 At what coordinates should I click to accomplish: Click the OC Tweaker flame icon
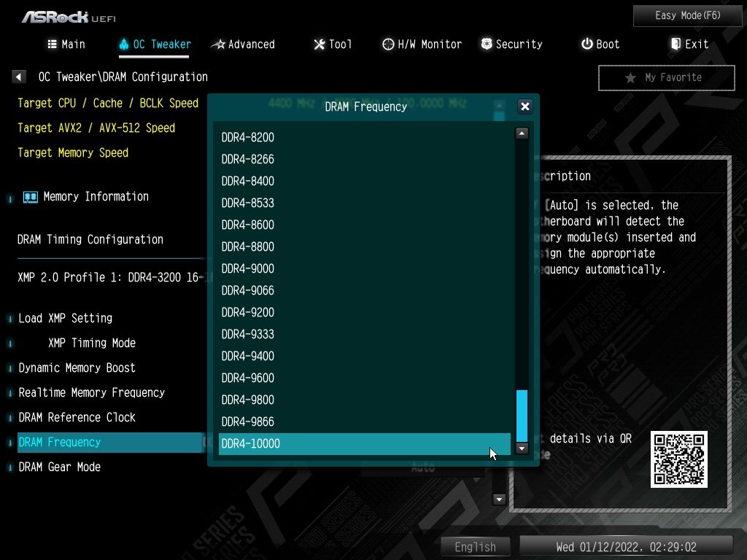coord(124,44)
